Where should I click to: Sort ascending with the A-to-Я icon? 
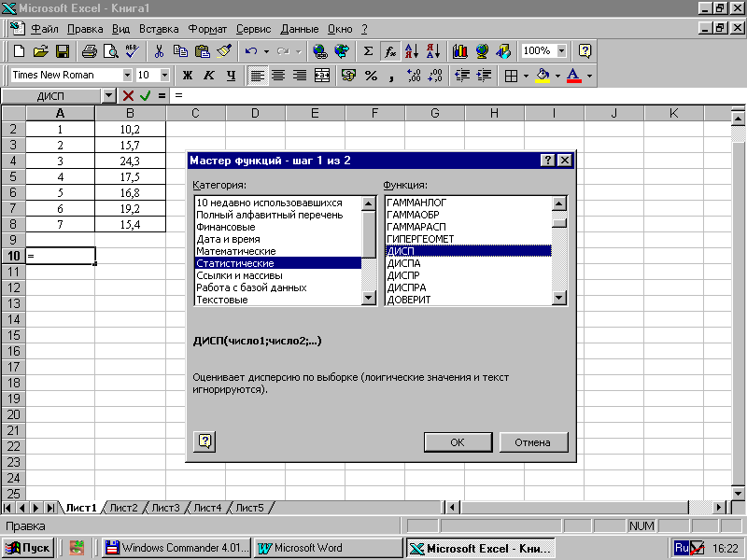(x=412, y=51)
